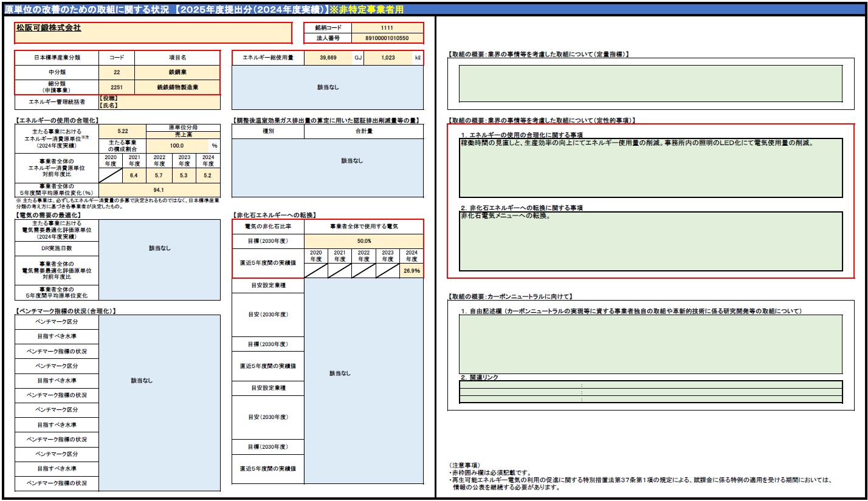The height and width of the screenshot is (501, 868).
Task: Click the carbon neutral free description box
Action: pos(650,344)
